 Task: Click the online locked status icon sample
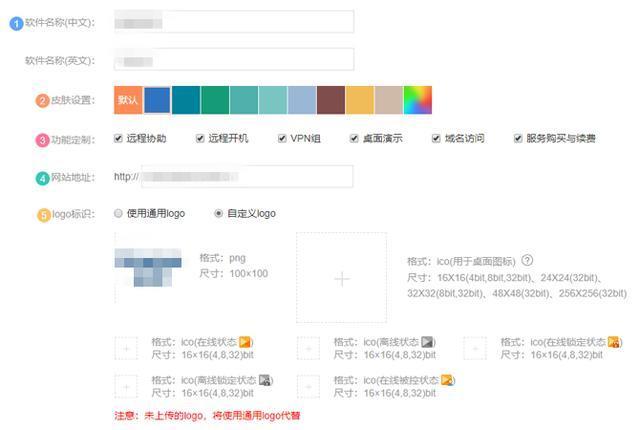[x=613, y=341]
